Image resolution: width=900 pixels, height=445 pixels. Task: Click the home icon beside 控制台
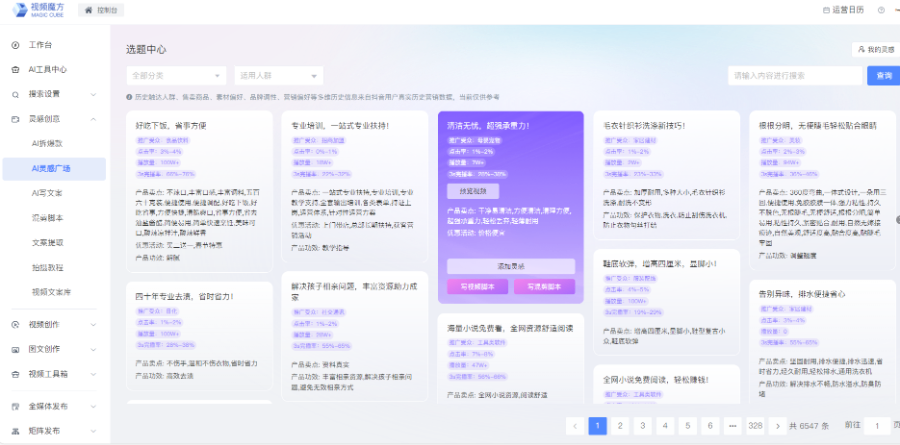(x=88, y=10)
